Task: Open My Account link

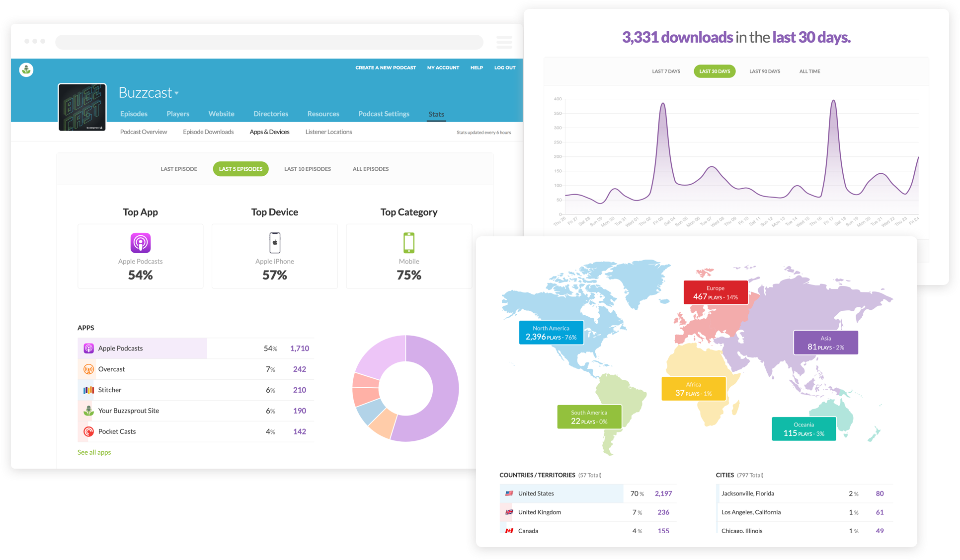Action: (443, 68)
